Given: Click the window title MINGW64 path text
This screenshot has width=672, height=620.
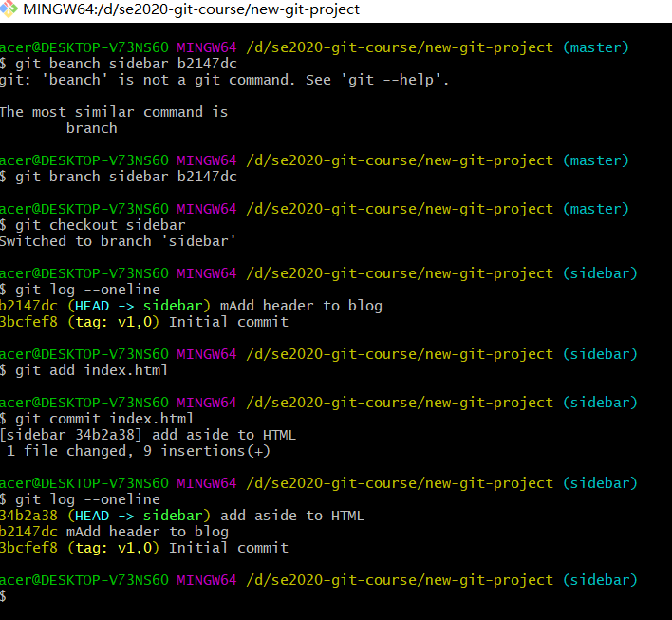Looking at the screenshot, I should pyautogui.click(x=191, y=9).
